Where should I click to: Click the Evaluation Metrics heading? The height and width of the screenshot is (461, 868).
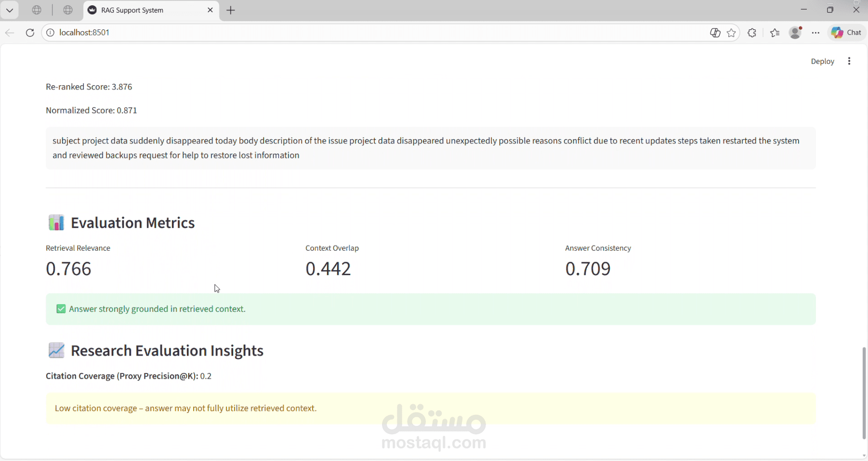132,223
